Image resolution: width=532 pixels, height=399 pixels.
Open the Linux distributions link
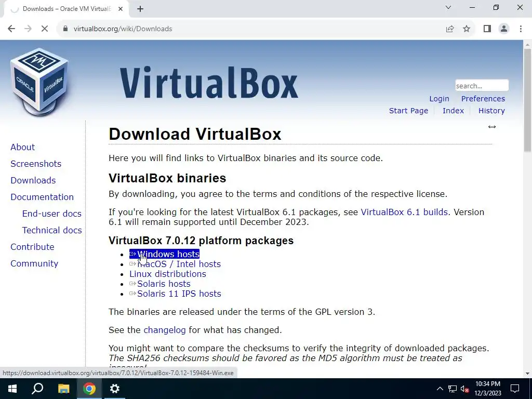tap(168, 274)
